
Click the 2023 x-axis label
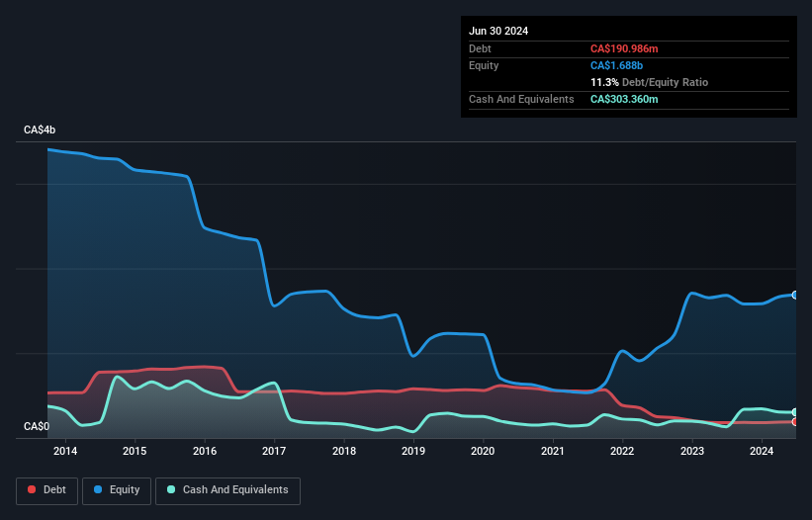click(x=692, y=451)
